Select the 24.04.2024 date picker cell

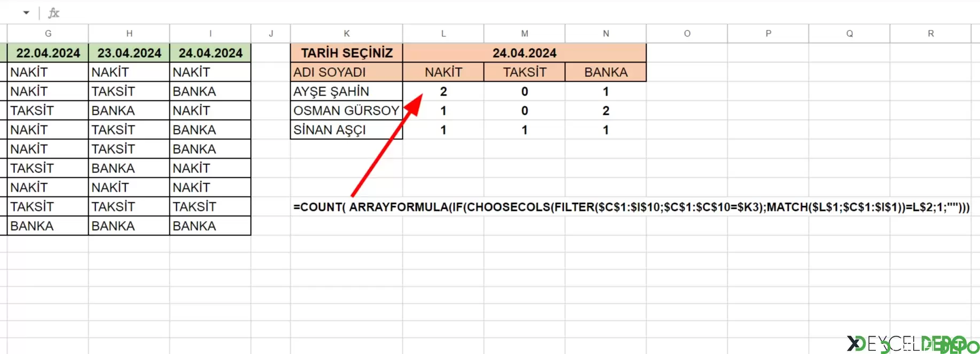[524, 53]
